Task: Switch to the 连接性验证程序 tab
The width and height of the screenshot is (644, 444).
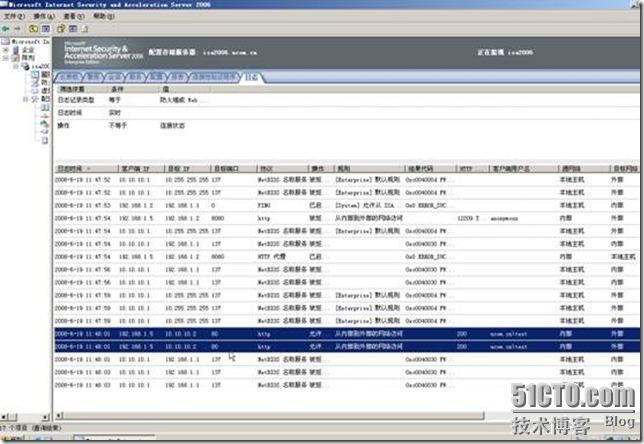Action: pyautogui.click(x=214, y=77)
